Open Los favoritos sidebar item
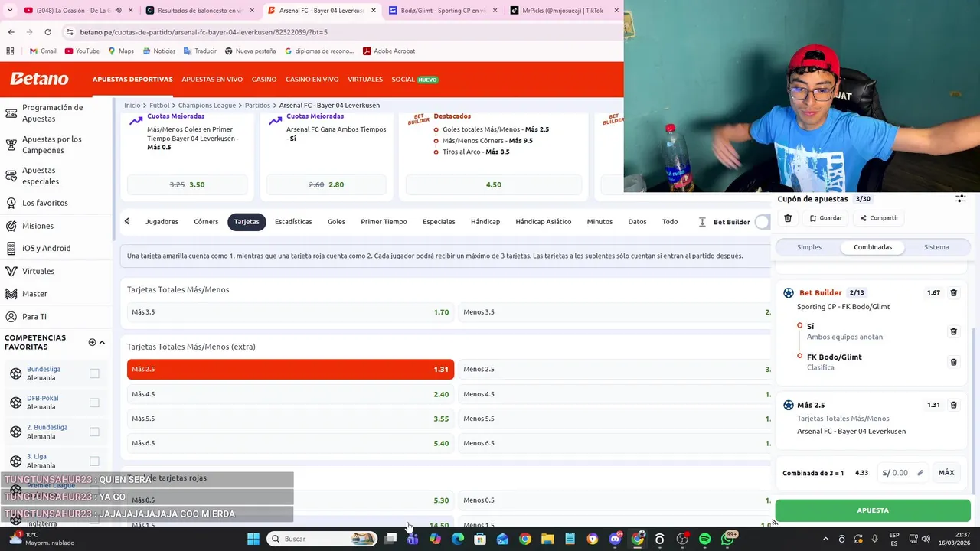 coord(44,203)
